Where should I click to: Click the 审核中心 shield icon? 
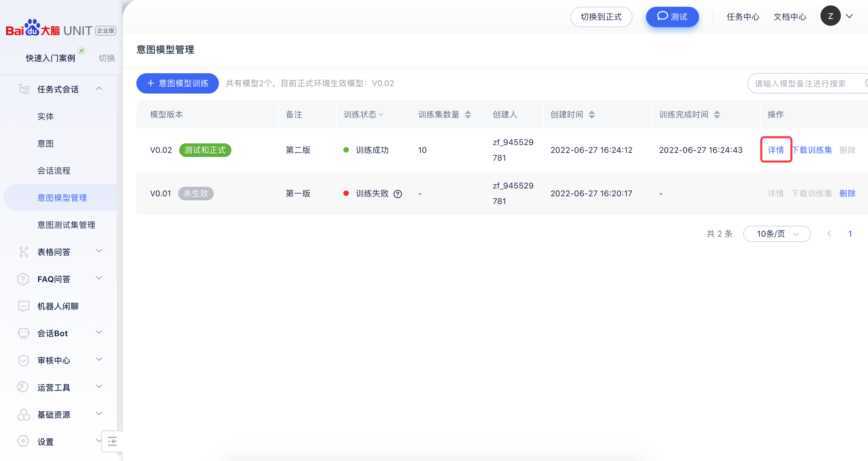(23, 360)
